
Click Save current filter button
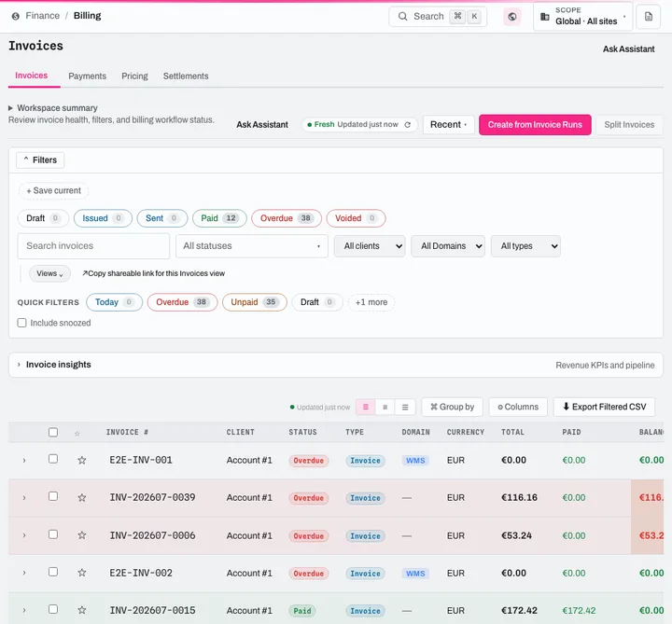(53, 190)
